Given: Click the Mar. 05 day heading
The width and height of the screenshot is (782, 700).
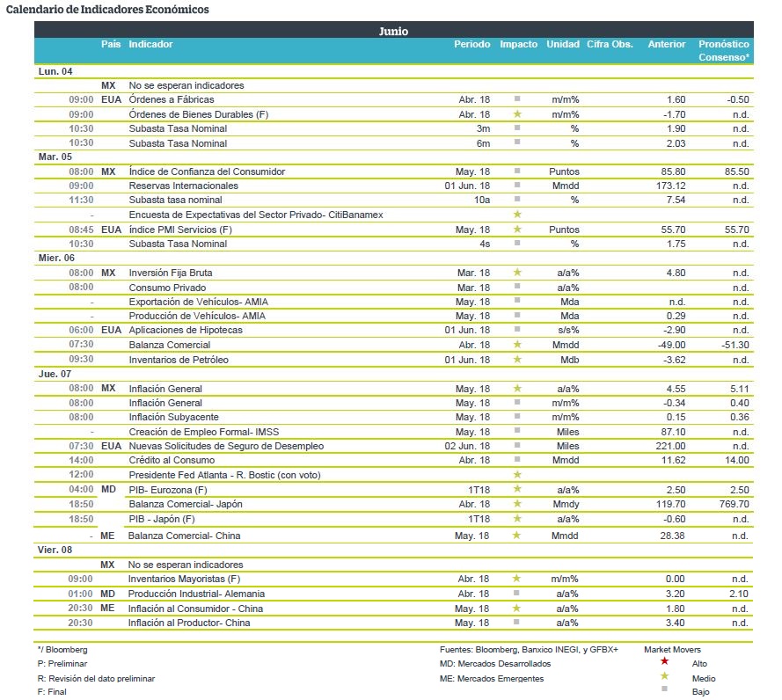Looking at the screenshot, I should click(55, 157).
